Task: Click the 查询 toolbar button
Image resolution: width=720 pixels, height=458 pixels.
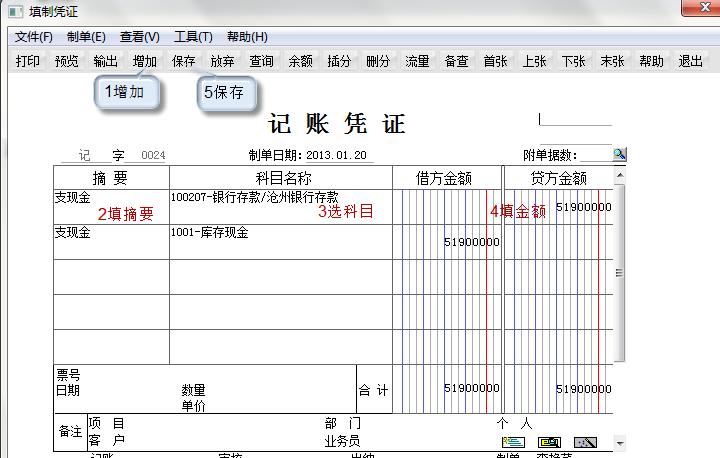Action: (x=261, y=61)
